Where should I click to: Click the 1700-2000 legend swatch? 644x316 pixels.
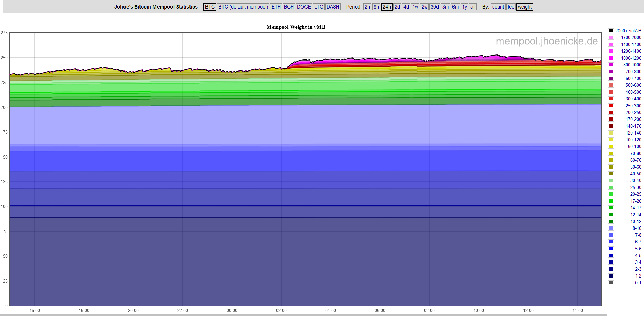[x=611, y=37]
